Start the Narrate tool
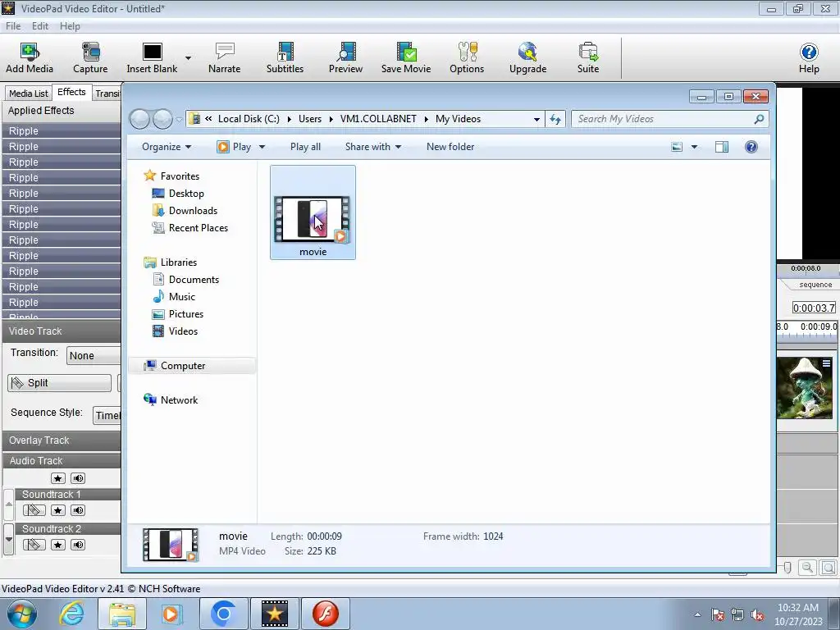840x630 pixels. click(x=224, y=58)
